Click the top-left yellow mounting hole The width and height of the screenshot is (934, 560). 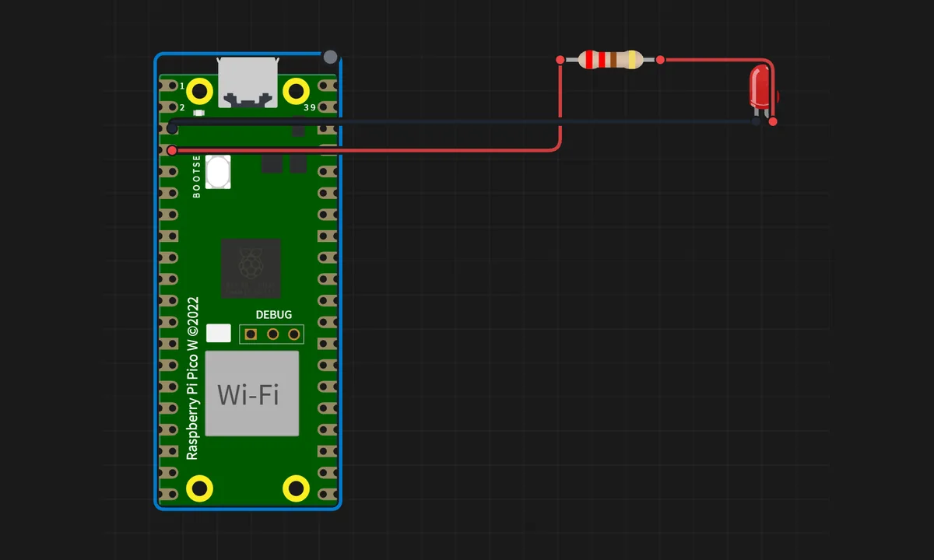200,91
